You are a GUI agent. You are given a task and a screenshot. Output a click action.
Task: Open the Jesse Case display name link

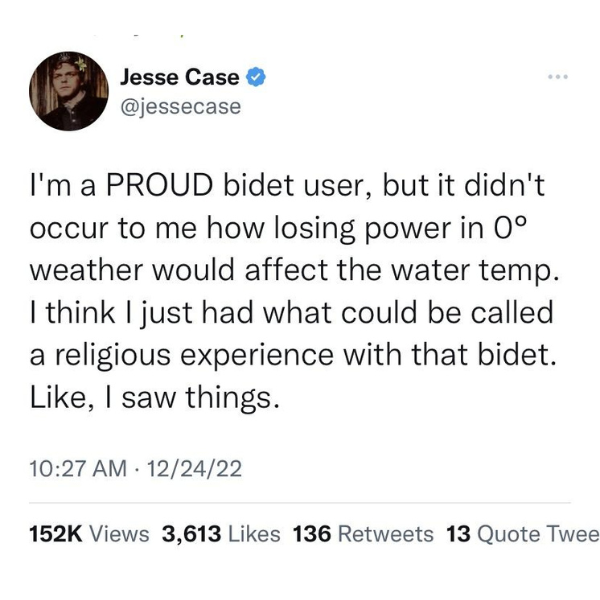pyautogui.click(x=179, y=77)
